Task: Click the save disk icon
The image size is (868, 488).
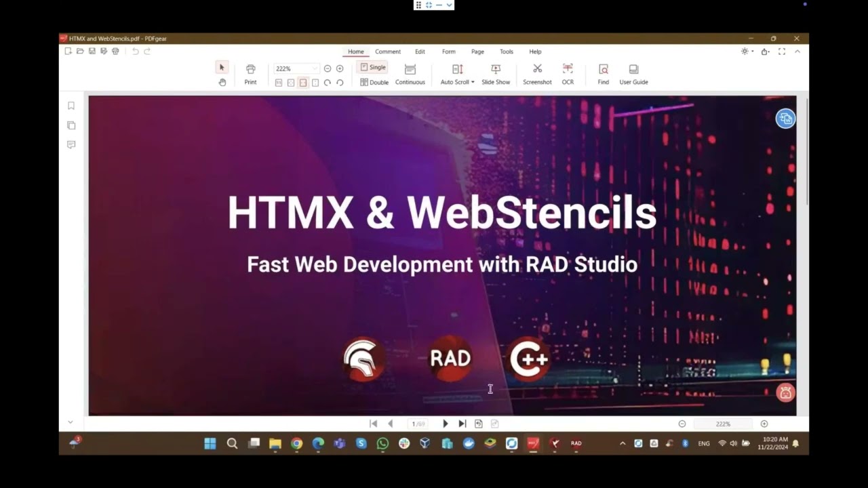Action: pos(92,51)
